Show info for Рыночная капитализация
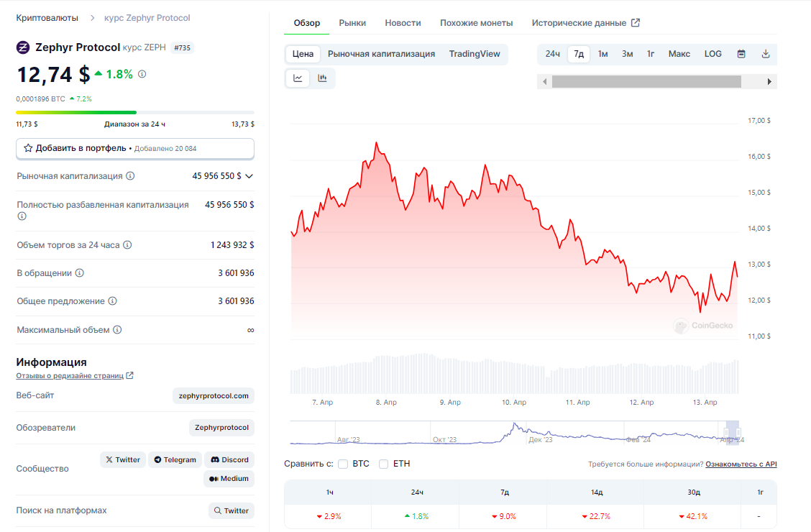 pos(130,176)
